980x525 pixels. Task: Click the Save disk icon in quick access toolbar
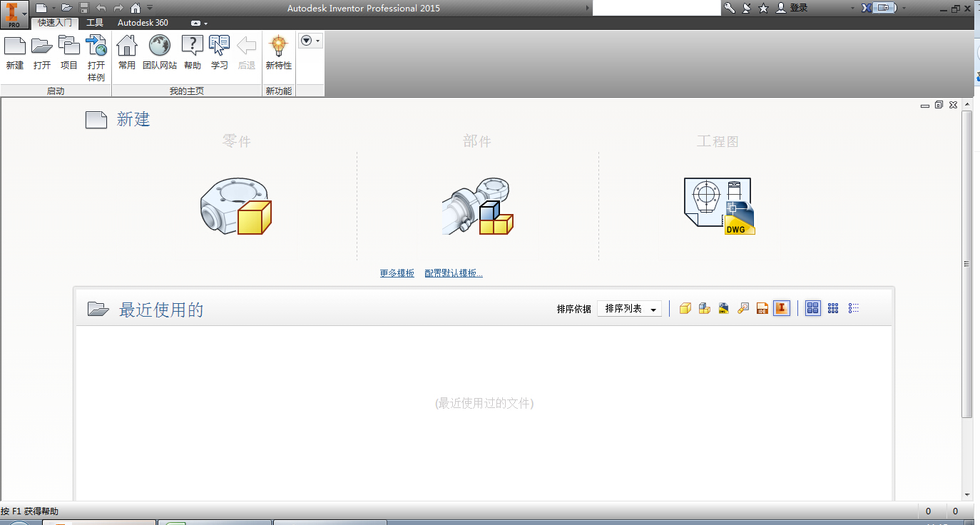[84, 8]
